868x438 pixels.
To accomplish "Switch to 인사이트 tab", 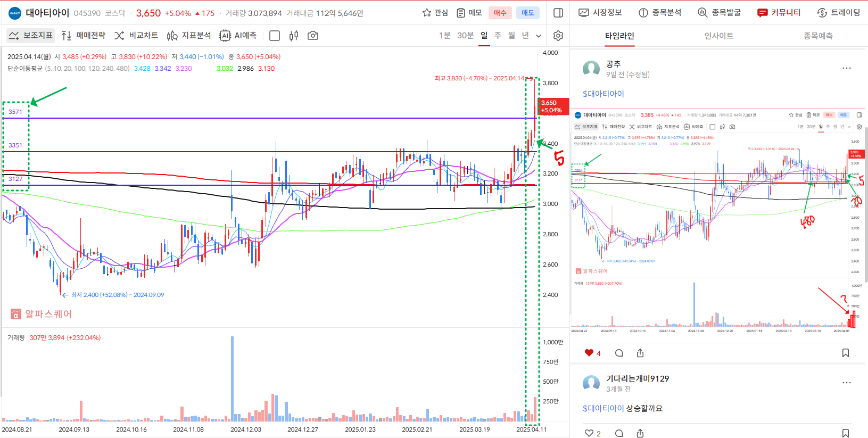I will (x=719, y=36).
